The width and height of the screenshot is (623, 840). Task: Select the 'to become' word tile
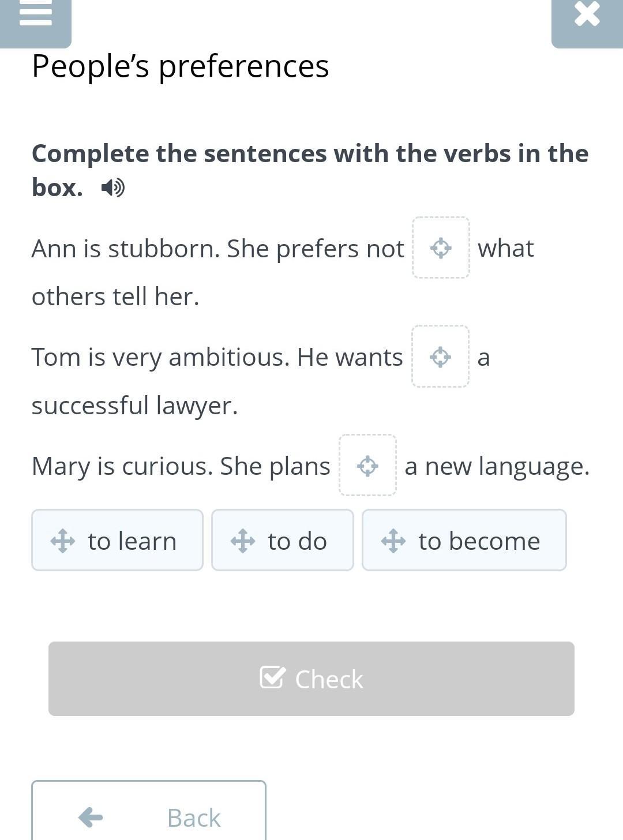point(464,540)
